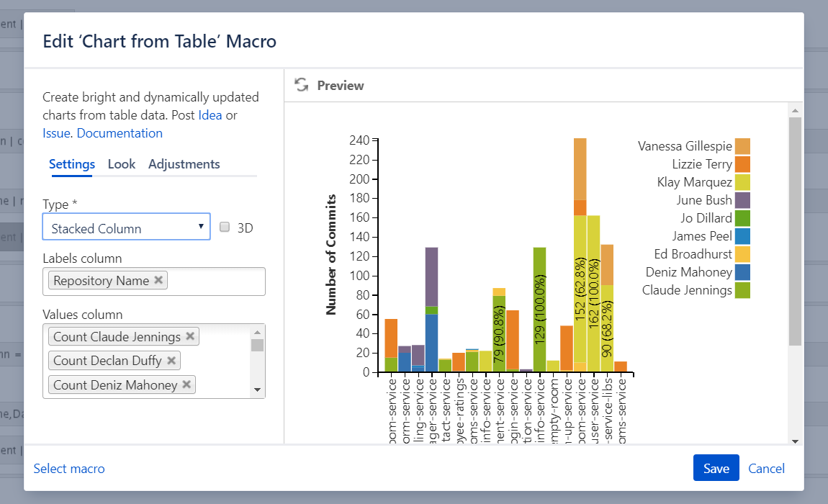The image size is (828, 504).
Task: Enable the 3D chart checkbox
Action: (224, 227)
